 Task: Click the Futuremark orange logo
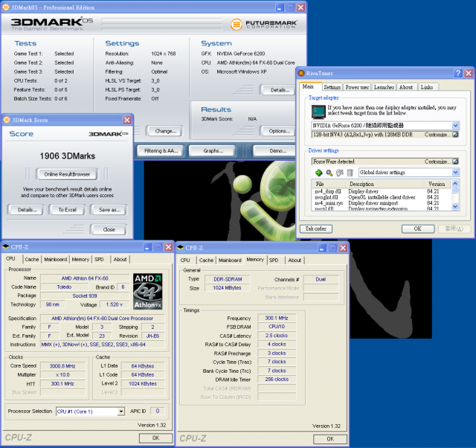click(x=237, y=25)
